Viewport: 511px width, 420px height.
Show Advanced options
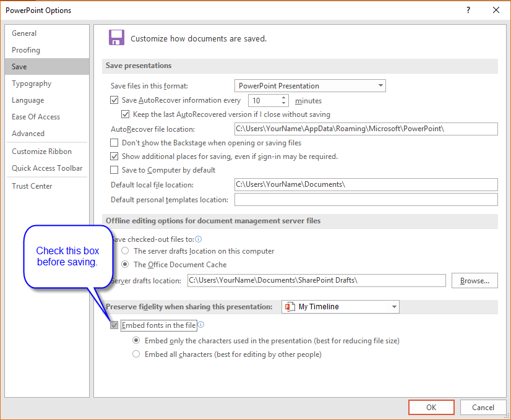pyautogui.click(x=47, y=133)
